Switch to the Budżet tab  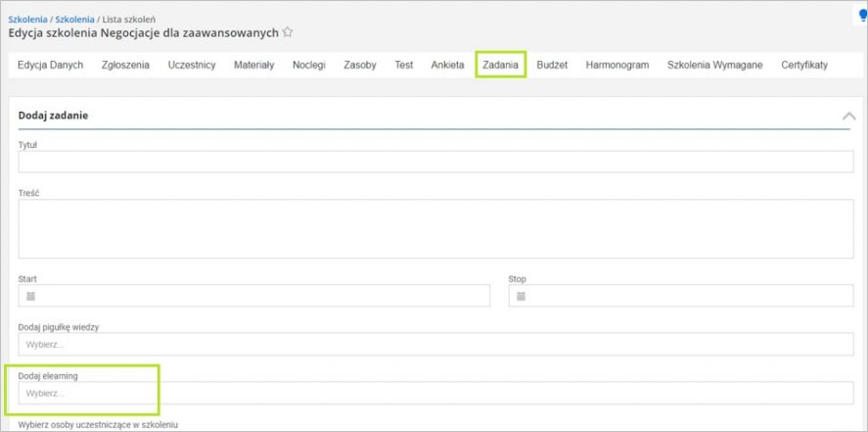pyautogui.click(x=553, y=65)
